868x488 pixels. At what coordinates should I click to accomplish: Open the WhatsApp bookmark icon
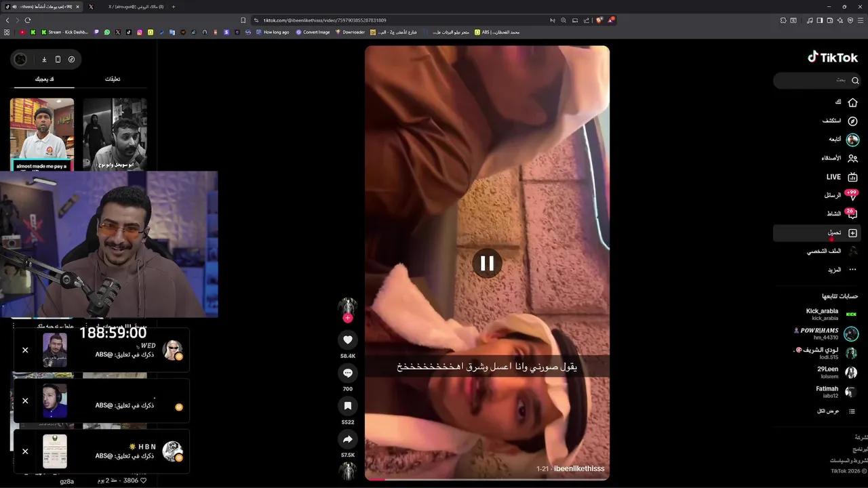click(x=107, y=32)
